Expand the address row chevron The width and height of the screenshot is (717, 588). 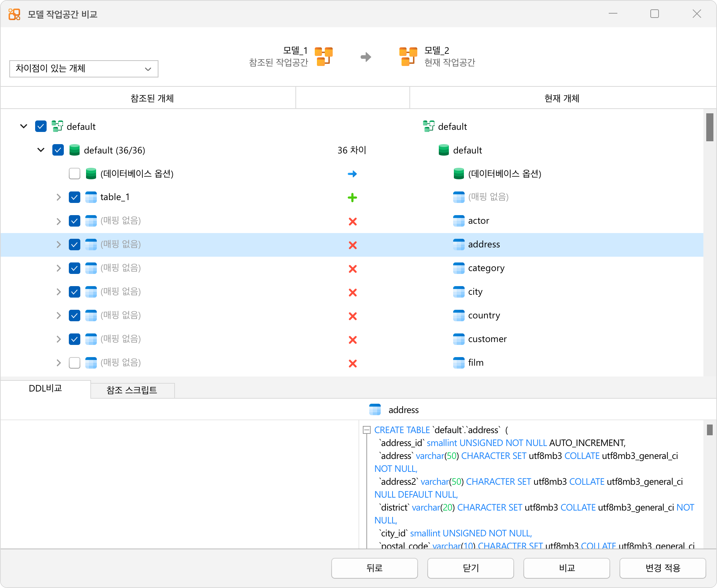point(59,245)
